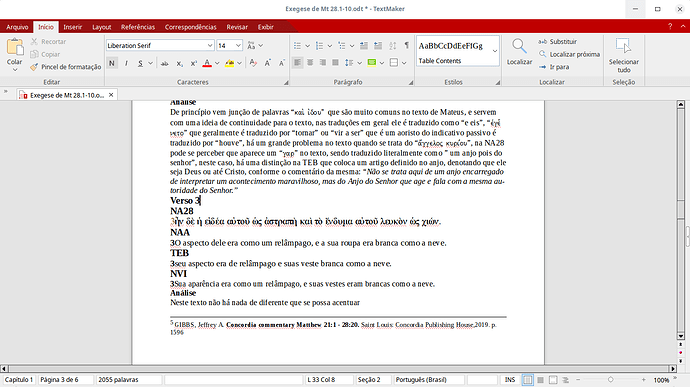The image size is (690, 387).
Task: Apply strikethrough to text
Action: (x=164, y=63)
